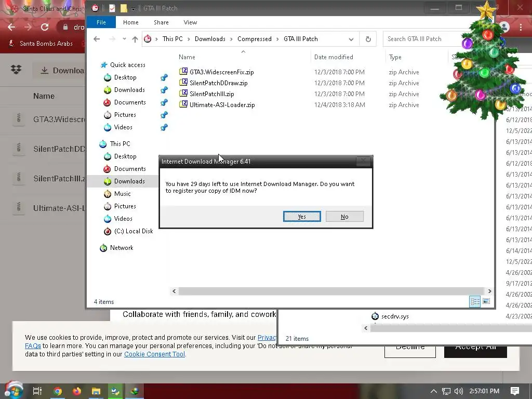Open the File ribbon tab
Viewport: 532px width, 399px height.
pyautogui.click(x=101, y=22)
